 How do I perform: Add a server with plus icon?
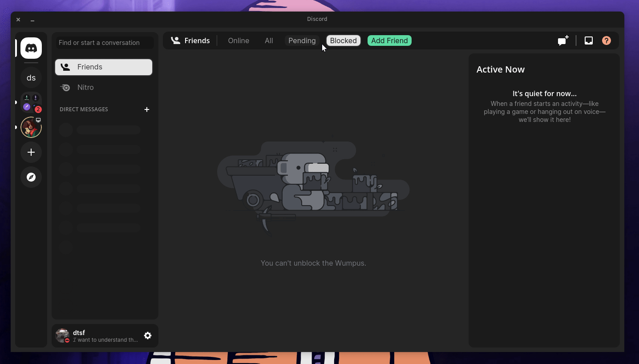pos(31,152)
